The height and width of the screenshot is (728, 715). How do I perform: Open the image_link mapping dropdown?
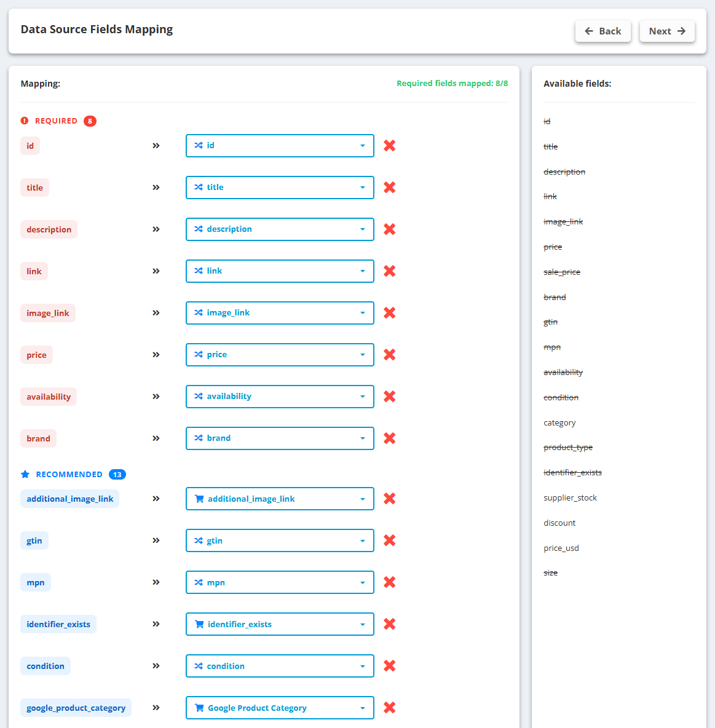pos(280,313)
